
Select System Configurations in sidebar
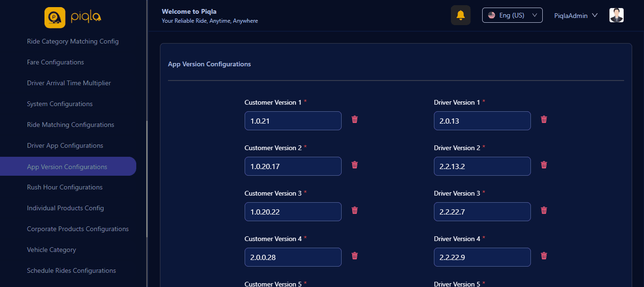point(60,104)
